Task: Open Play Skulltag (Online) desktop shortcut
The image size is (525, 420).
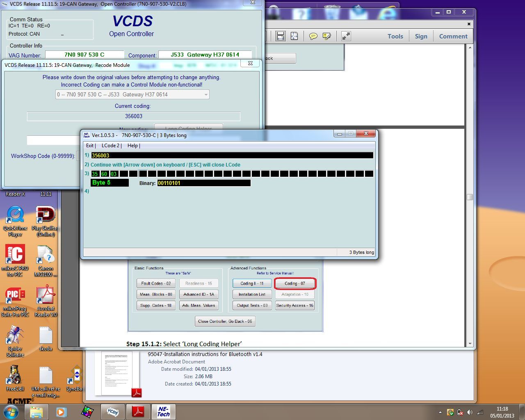Action: 46,221
